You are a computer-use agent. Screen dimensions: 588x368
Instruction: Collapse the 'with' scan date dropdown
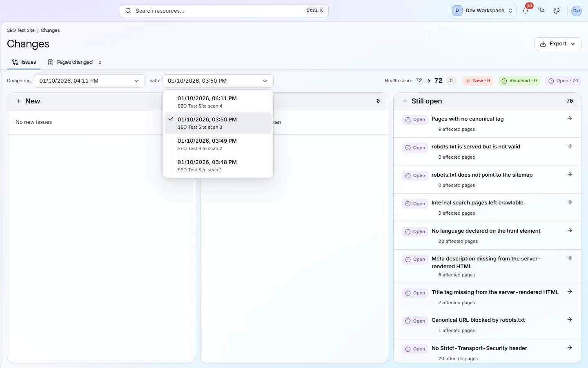(x=218, y=81)
